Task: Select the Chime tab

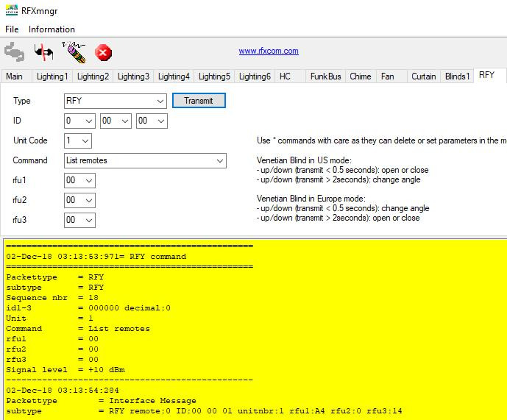Action: tap(360, 76)
